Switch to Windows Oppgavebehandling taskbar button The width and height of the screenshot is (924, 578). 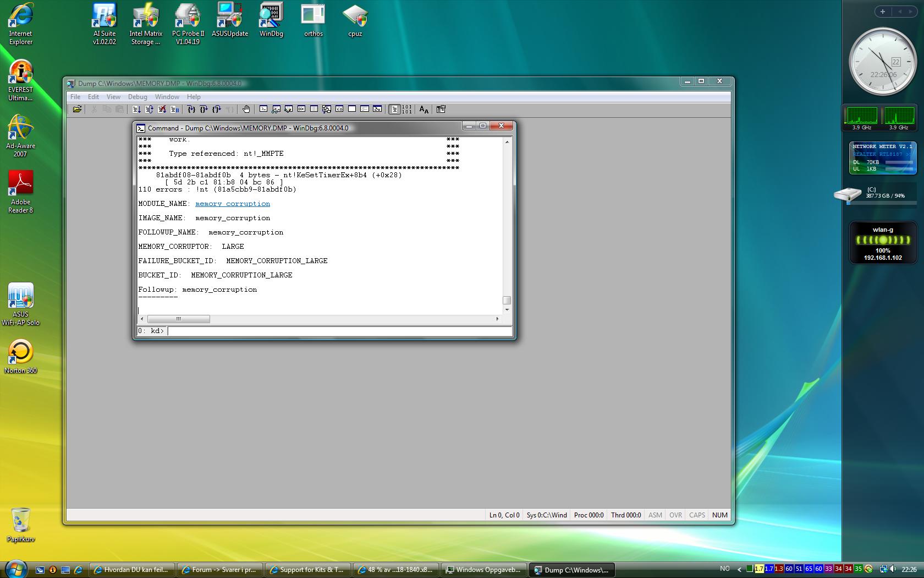[x=484, y=570]
